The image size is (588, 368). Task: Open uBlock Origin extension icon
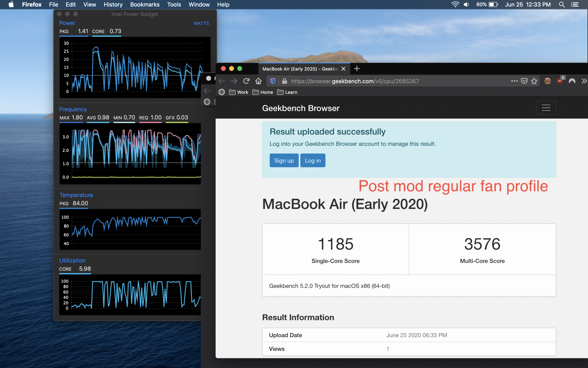560,81
